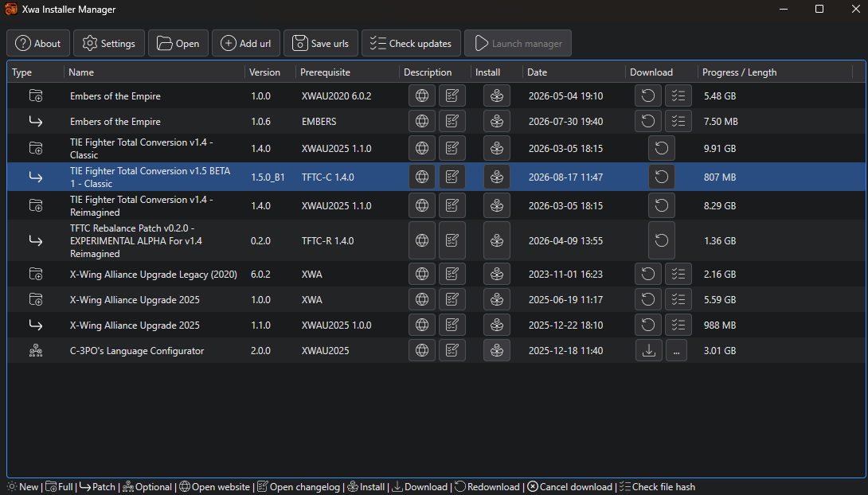Redownload X-Wing Alliance Upgrade 2025 version 1.1.0
The image size is (868, 495).
point(647,325)
